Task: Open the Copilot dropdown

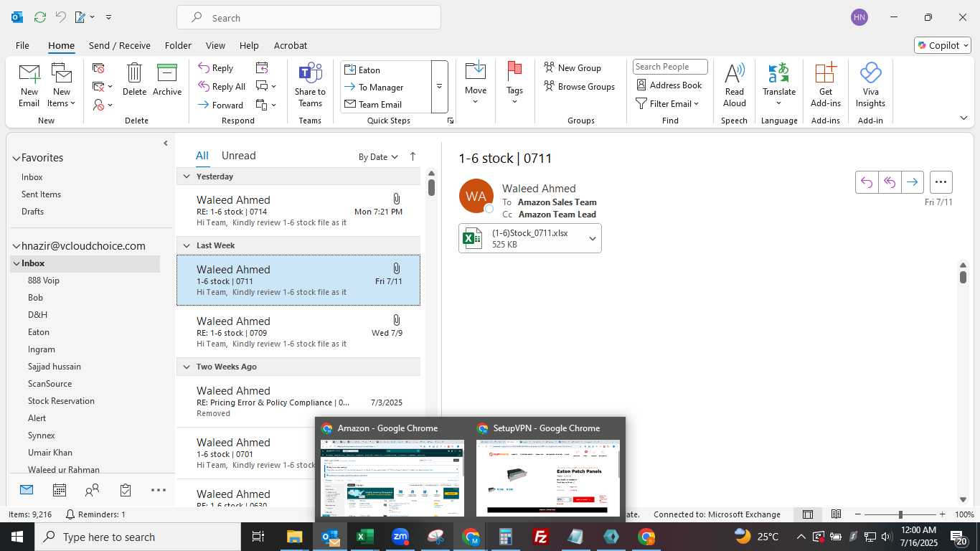Action: tap(943, 45)
